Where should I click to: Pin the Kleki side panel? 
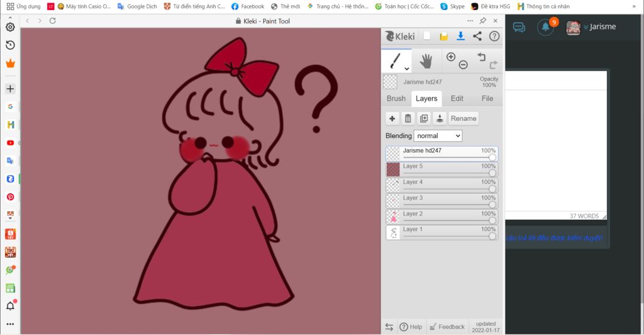tap(483, 21)
